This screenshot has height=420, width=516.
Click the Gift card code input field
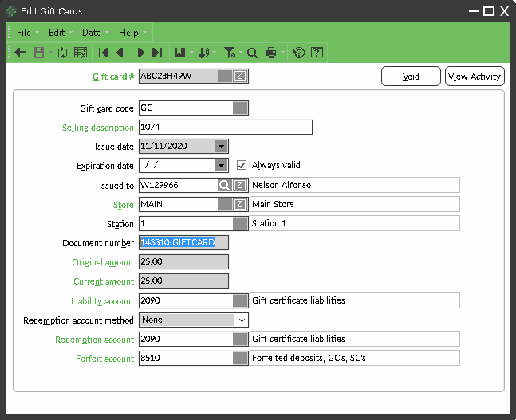tap(186, 108)
